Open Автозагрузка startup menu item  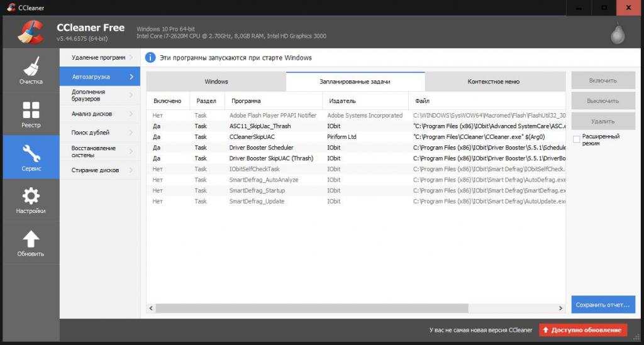pos(100,77)
